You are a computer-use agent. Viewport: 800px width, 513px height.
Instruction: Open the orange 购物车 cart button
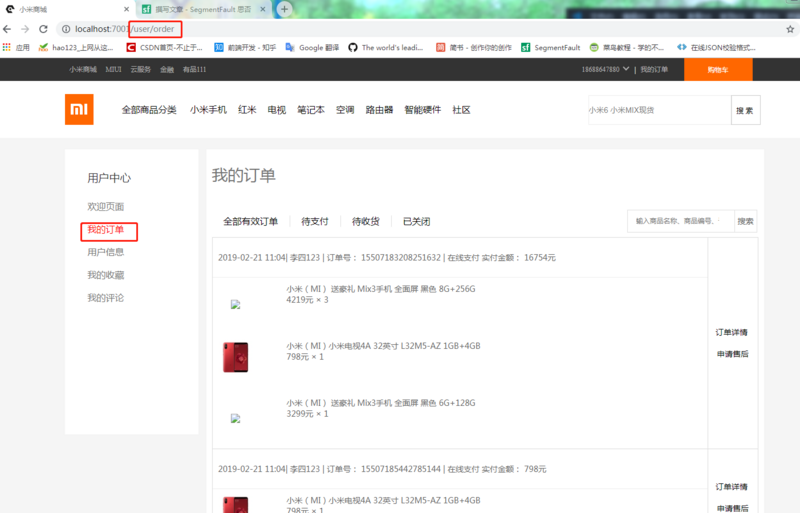tap(718, 69)
